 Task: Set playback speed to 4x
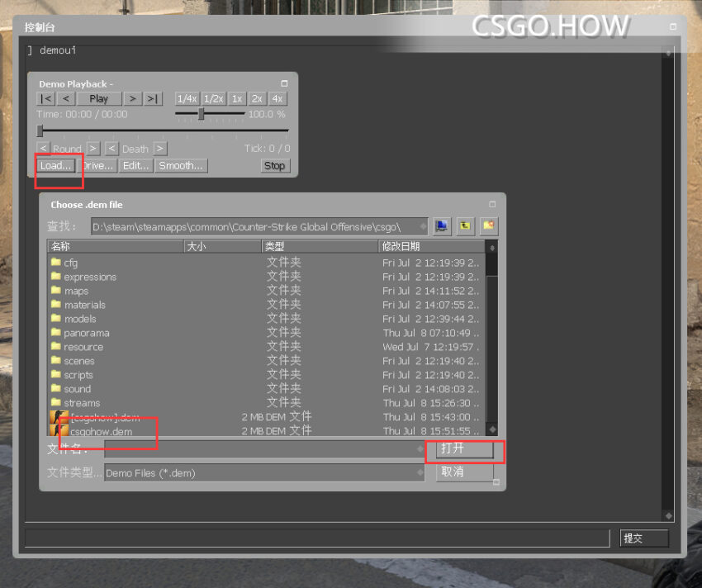point(277,98)
